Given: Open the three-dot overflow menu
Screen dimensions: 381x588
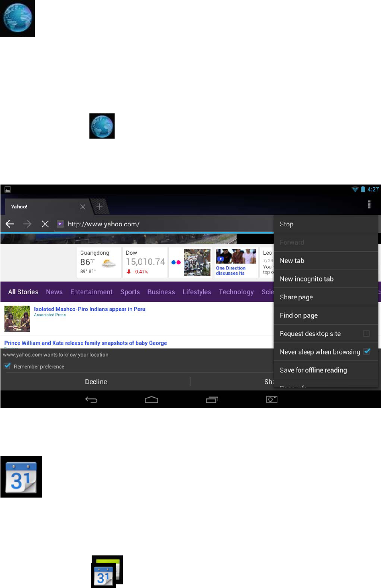Looking at the screenshot, I should [x=370, y=205].
